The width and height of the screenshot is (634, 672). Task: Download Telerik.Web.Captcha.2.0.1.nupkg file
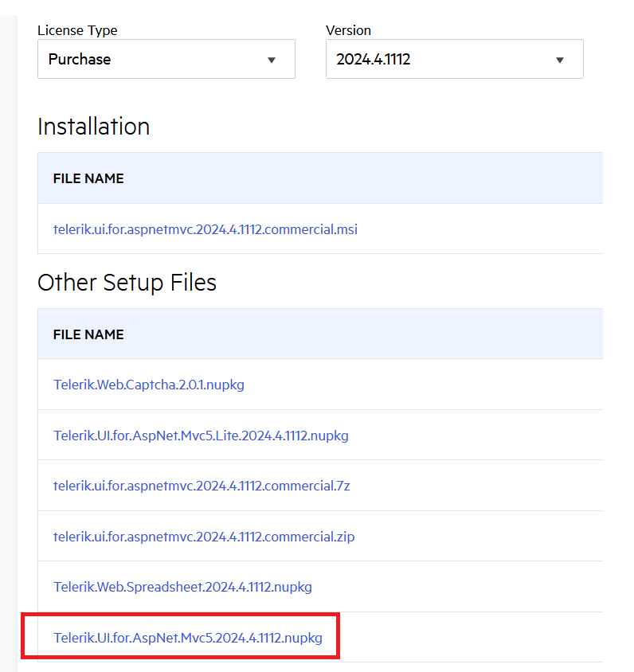click(x=149, y=385)
